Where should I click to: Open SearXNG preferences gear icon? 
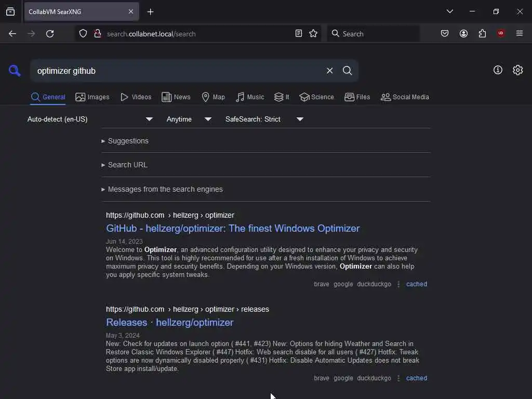coord(517,70)
